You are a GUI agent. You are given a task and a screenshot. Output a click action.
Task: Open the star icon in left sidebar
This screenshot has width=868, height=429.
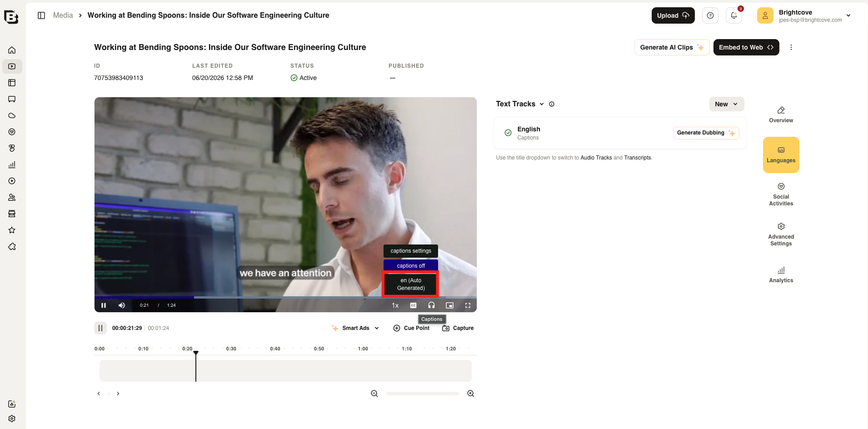(x=12, y=230)
